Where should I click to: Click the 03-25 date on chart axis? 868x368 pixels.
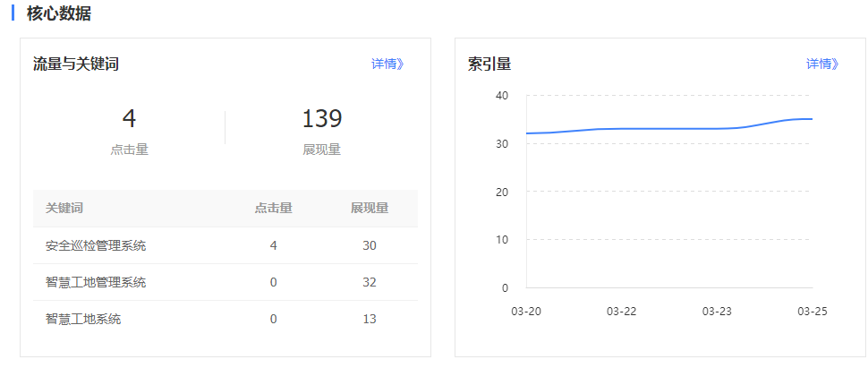pyautogui.click(x=811, y=311)
